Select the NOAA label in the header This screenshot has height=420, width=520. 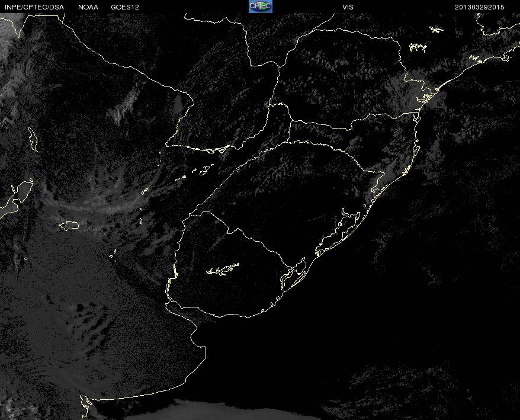point(88,7)
